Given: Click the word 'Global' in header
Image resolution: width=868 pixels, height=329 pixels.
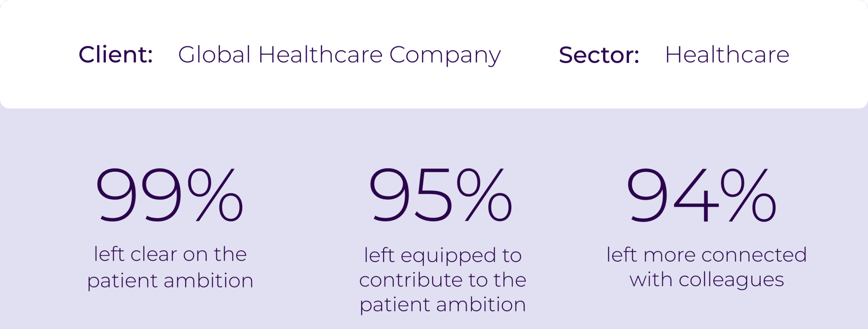Looking at the screenshot, I should click(214, 54).
